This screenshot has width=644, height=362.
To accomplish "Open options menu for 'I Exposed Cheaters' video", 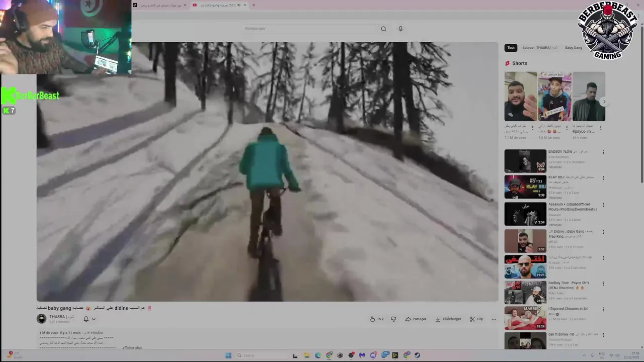I will tap(603, 309).
